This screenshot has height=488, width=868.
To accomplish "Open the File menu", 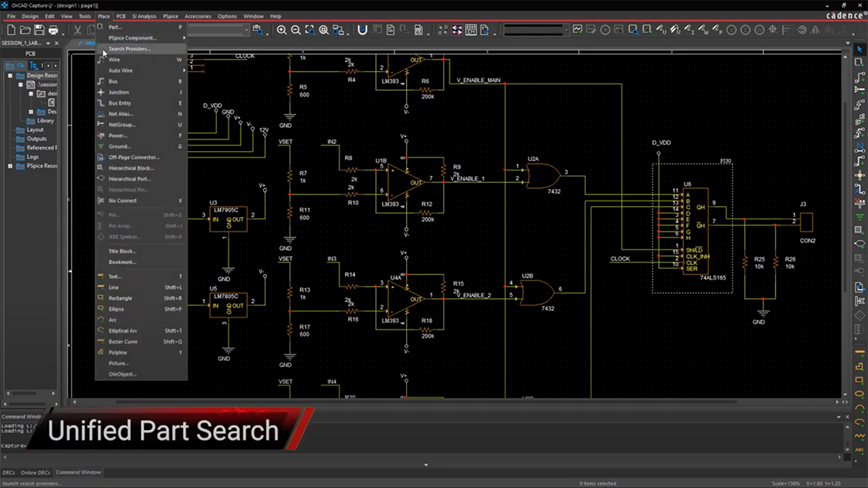I will point(11,16).
